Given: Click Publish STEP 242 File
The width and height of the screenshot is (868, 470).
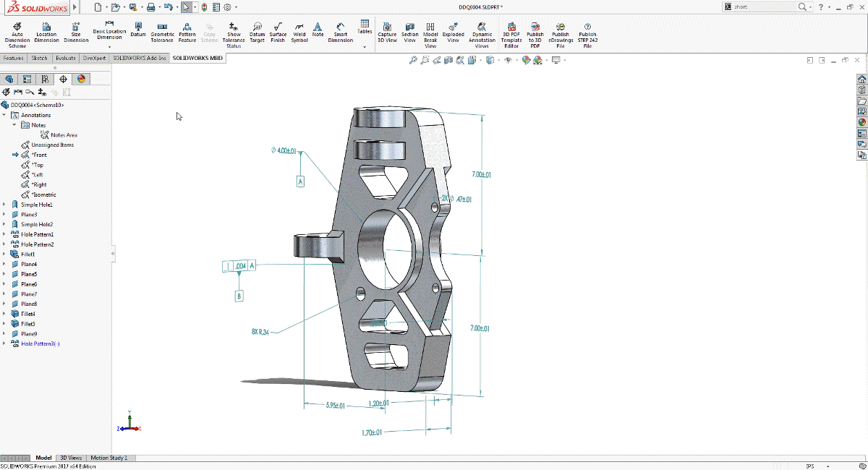Looking at the screenshot, I should click(587, 34).
